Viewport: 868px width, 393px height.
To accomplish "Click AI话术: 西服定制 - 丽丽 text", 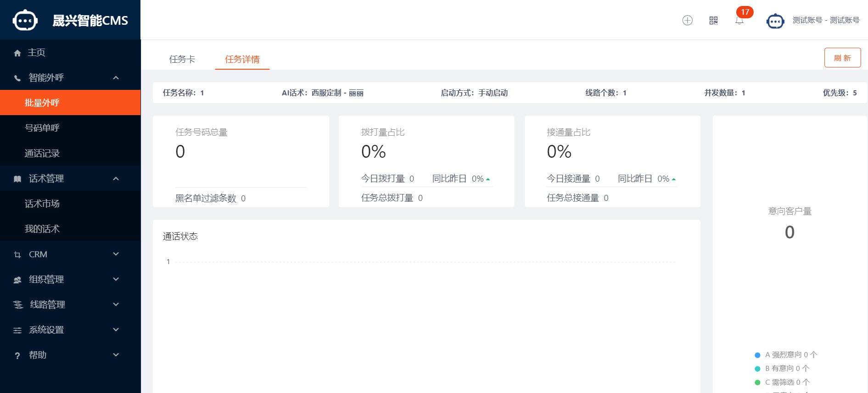I will (x=323, y=93).
